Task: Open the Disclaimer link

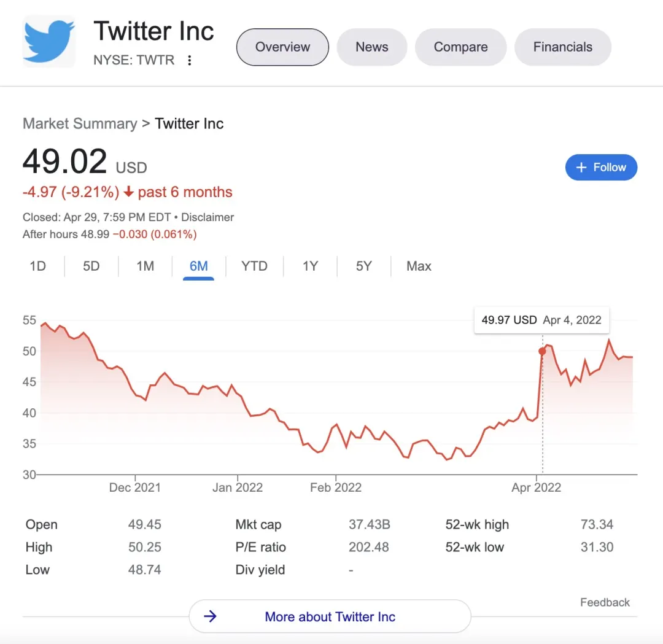Action: 207,217
